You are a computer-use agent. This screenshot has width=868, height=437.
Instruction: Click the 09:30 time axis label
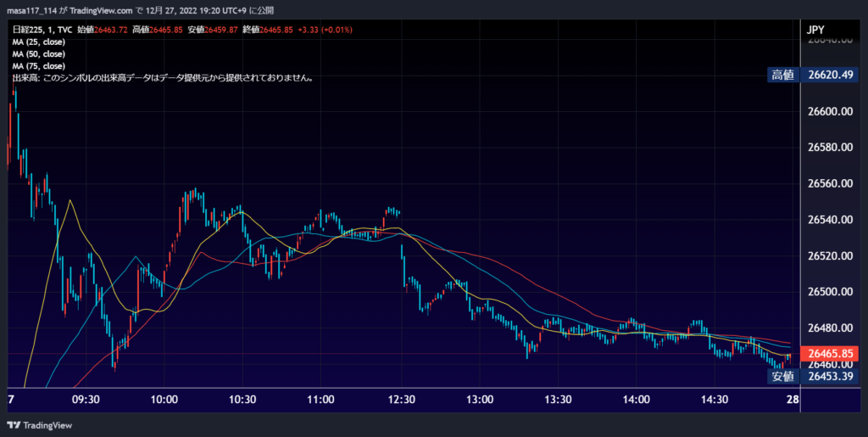tap(86, 400)
